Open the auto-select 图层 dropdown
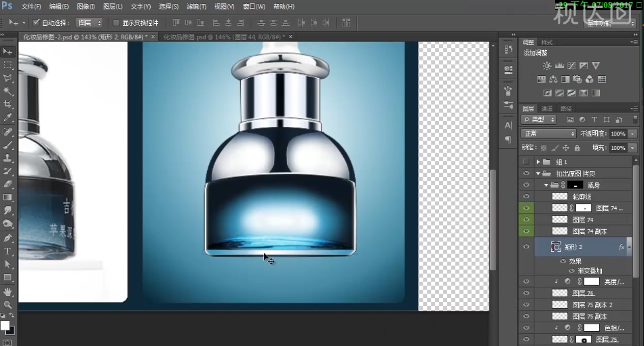 coord(89,22)
